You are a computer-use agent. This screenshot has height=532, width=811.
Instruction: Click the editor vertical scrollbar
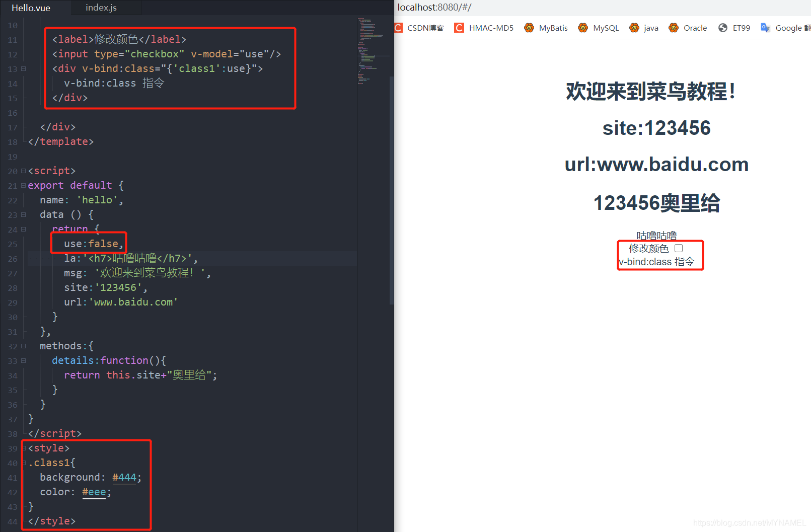[x=391, y=190]
